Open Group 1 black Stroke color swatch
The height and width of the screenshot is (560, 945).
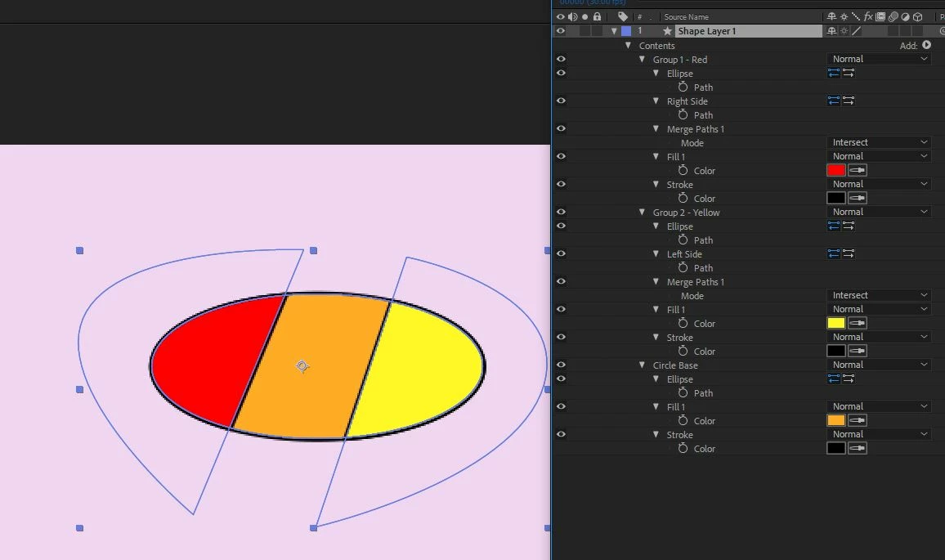(x=836, y=198)
